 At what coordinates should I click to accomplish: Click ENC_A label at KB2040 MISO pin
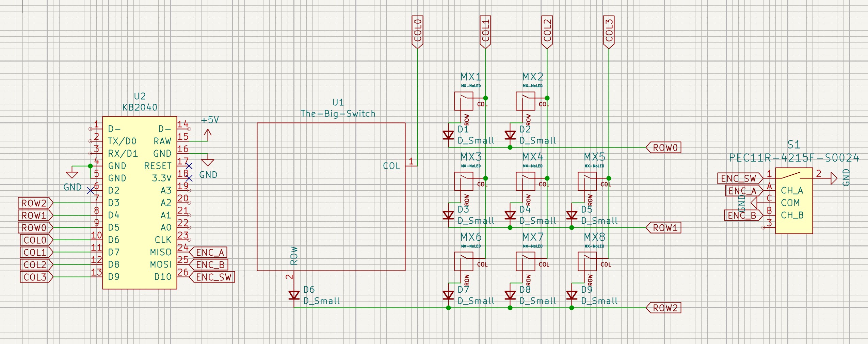click(x=208, y=252)
